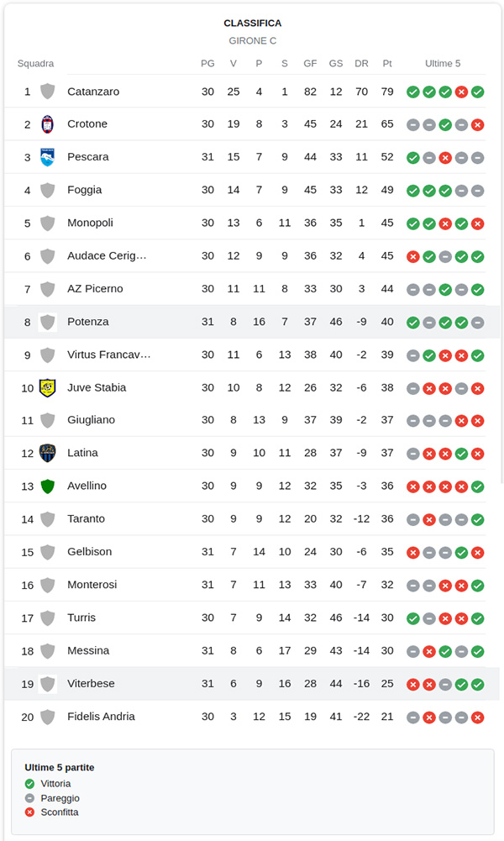The width and height of the screenshot is (504, 841).
Task: Open the Catanzaro team link
Action: (93, 92)
